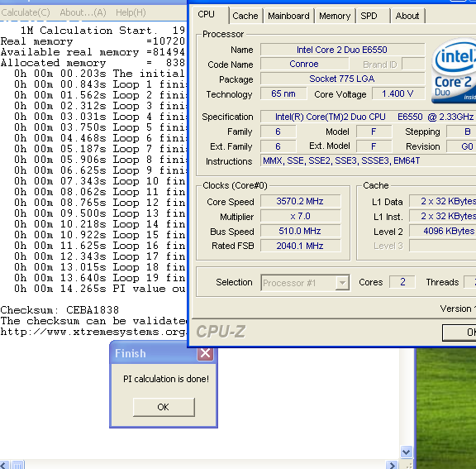The width and height of the screenshot is (476, 469).
Task: Click the Model value F
Action: click(x=374, y=132)
